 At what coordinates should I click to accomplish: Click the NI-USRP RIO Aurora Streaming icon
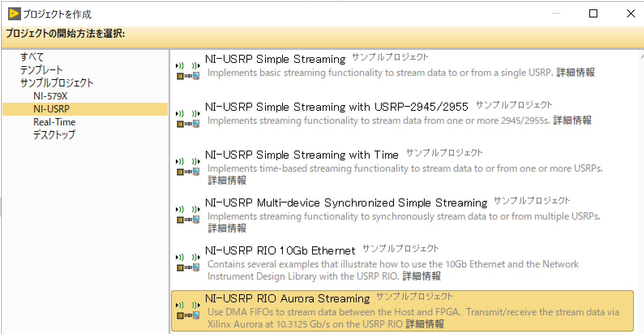click(188, 310)
